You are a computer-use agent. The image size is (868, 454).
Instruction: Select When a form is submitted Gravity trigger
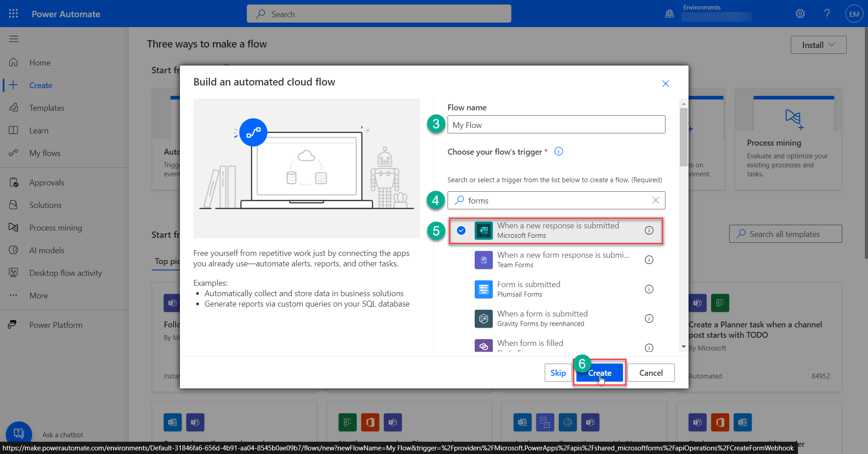[x=556, y=318]
